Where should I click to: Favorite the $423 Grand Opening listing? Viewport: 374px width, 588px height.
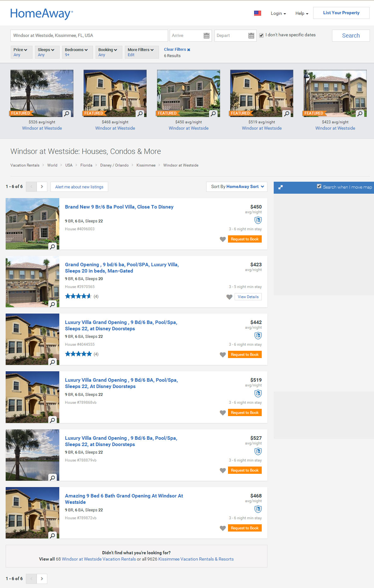pos(229,297)
